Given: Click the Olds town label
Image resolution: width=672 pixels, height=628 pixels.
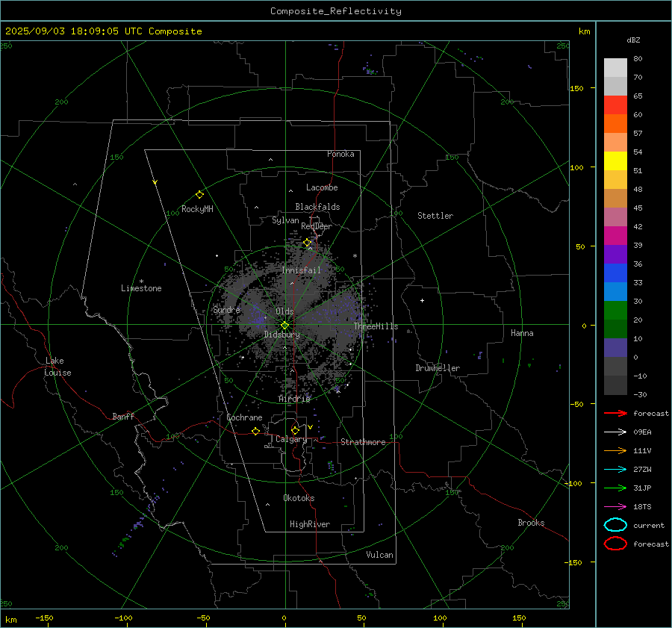Looking at the screenshot, I should point(284,311).
